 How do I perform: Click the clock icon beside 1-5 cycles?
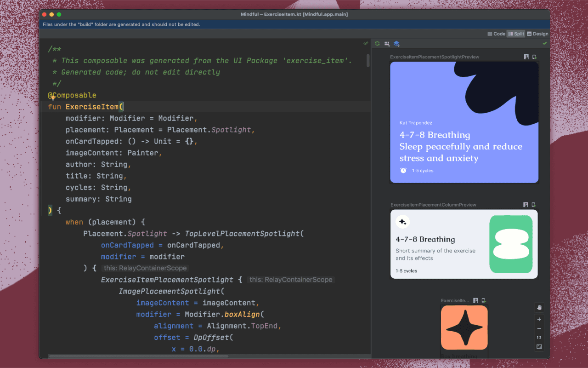(403, 170)
